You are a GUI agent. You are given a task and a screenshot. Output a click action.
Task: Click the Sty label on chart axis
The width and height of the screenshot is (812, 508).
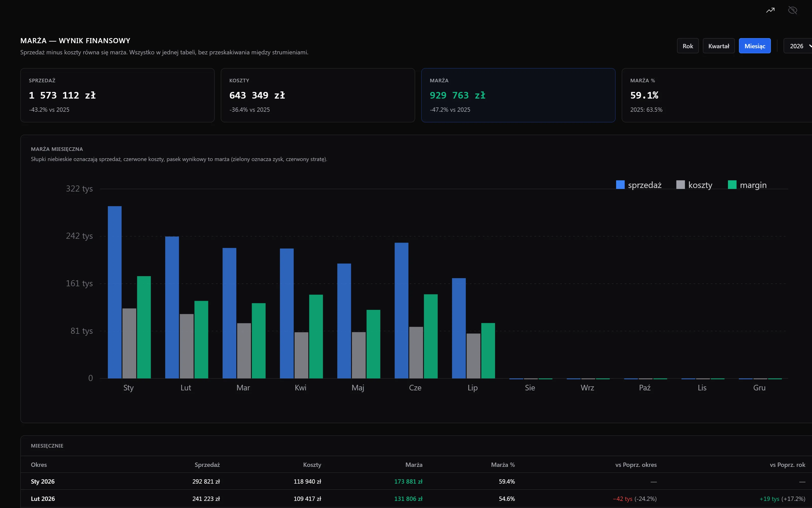click(128, 388)
